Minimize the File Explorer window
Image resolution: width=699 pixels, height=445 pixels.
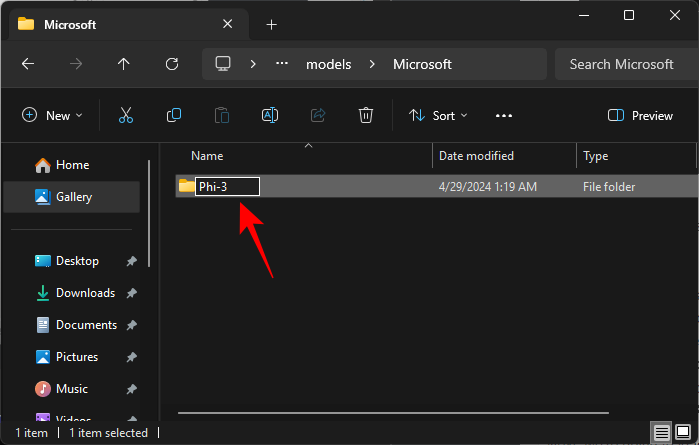(x=584, y=15)
